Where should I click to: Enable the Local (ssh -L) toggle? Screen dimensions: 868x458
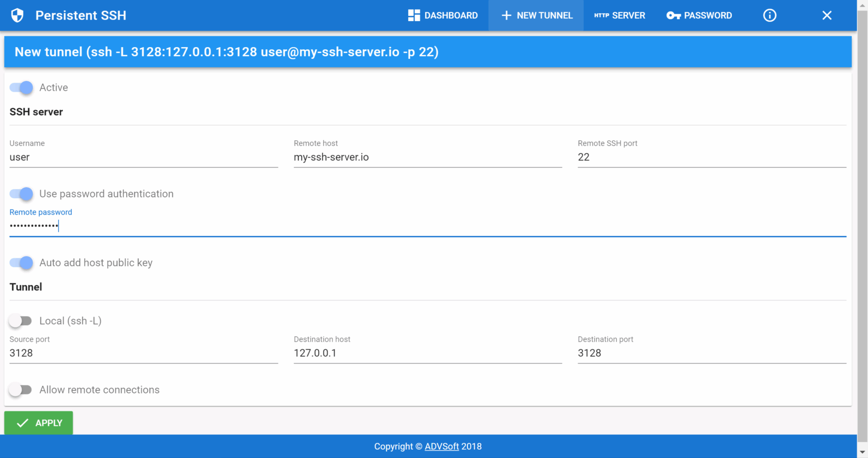pos(21,321)
